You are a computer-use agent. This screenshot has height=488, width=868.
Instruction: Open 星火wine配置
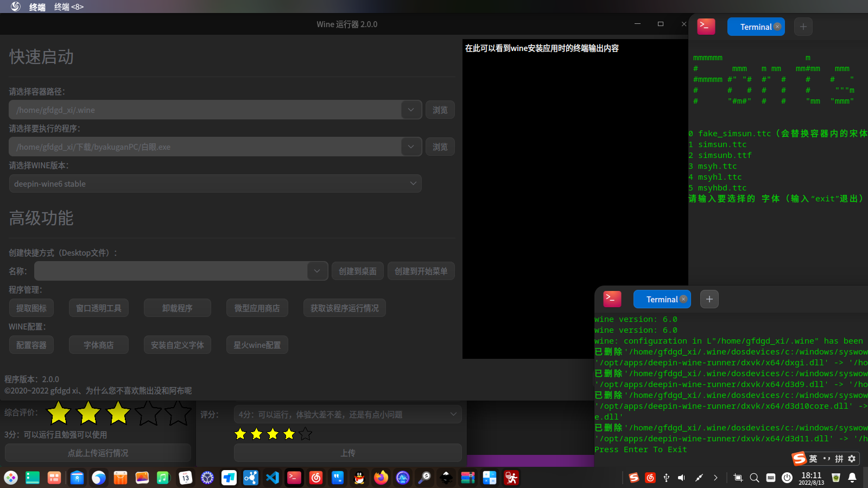[x=257, y=345]
